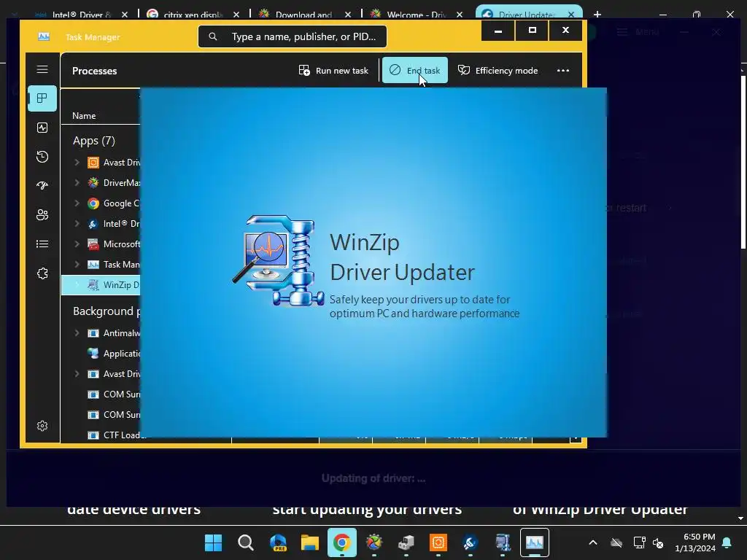Open Avast Driver Updater taskbar icon

[x=438, y=542]
